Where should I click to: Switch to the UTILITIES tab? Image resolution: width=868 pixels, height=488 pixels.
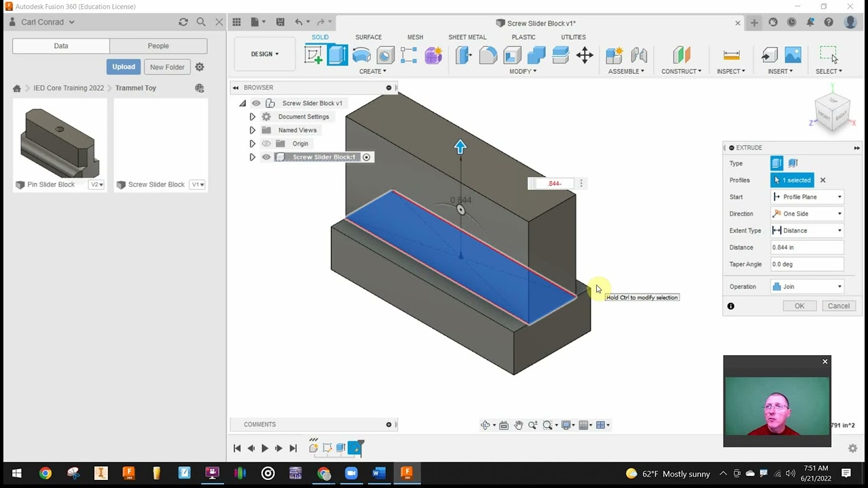coord(573,37)
